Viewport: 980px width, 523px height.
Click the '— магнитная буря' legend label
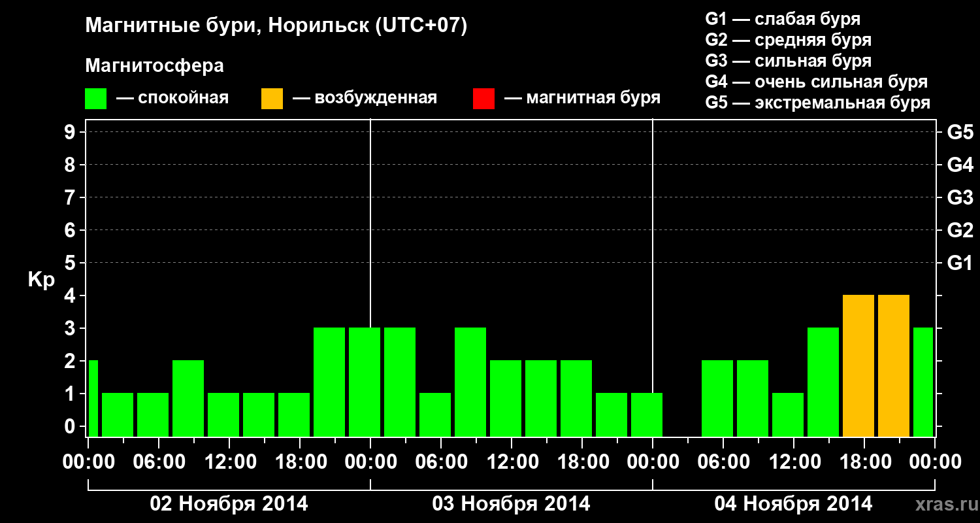click(583, 99)
